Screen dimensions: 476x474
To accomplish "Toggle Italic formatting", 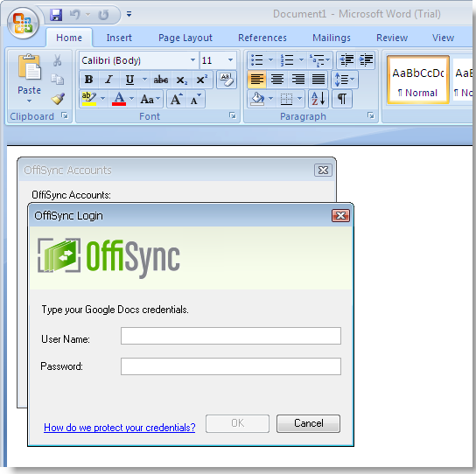I will 108,80.
